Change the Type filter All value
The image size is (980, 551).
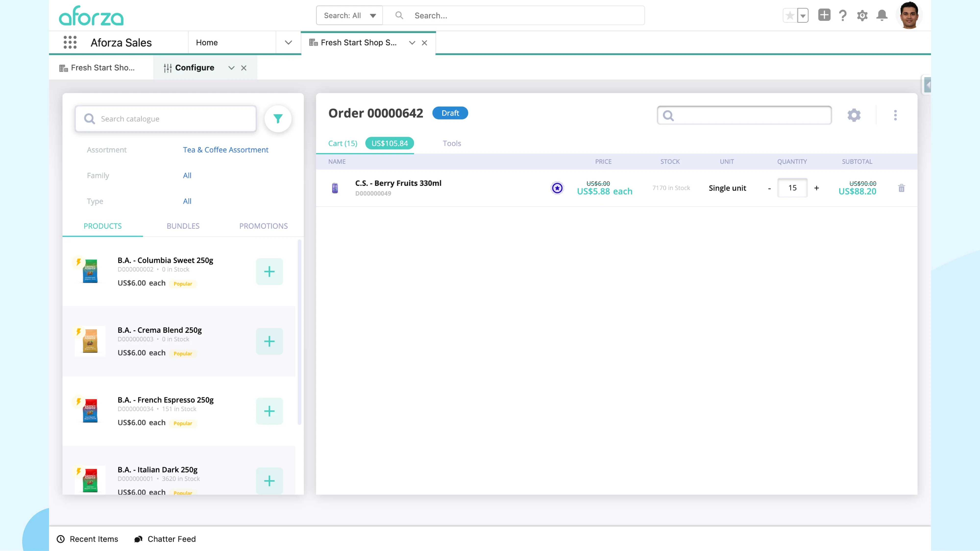tap(187, 201)
